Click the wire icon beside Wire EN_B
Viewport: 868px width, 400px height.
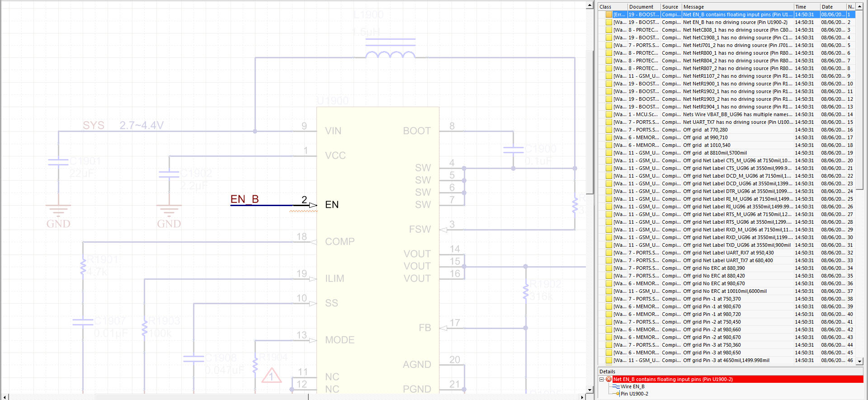pos(616,386)
